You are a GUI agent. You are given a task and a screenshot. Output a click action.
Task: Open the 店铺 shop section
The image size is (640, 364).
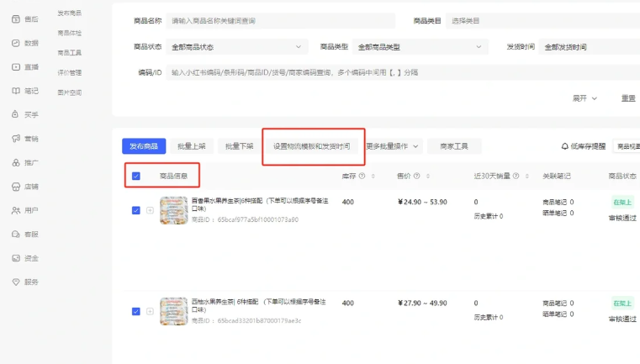[25, 187]
